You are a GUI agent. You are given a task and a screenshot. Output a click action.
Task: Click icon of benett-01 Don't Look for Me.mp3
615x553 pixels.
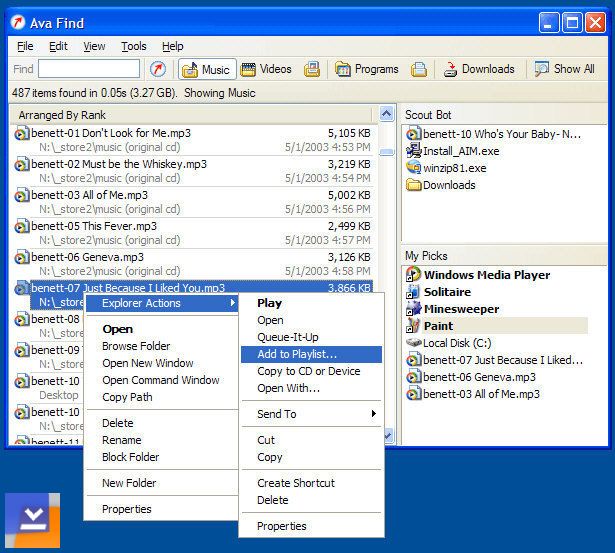coord(22,133)
